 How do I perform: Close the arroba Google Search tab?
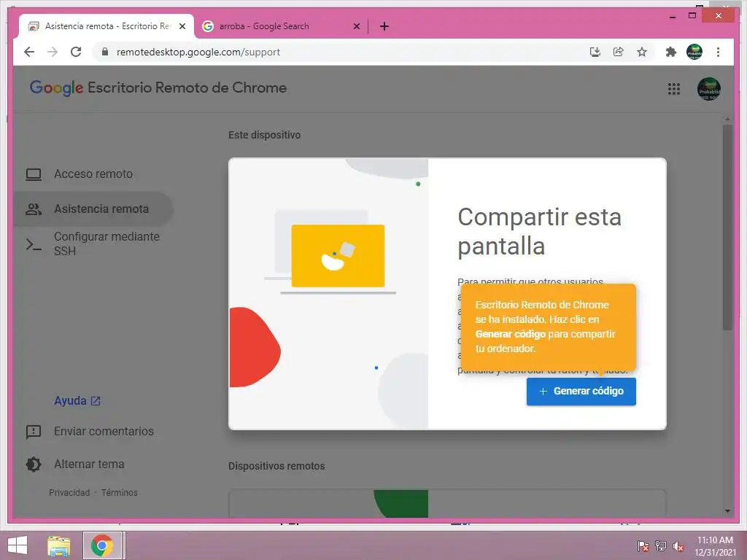tap(356, 26)
